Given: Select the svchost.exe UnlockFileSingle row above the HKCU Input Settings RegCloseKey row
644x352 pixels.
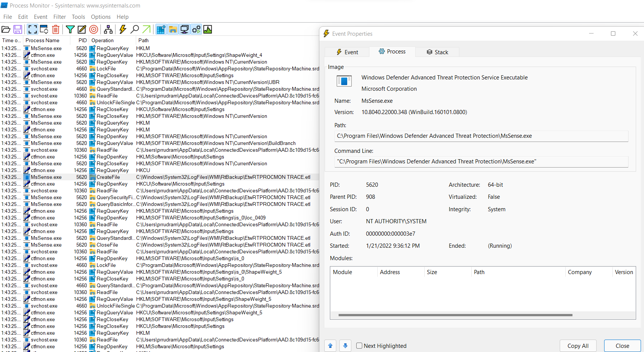Looking at the screenshot, I should [x=159, y=102].
